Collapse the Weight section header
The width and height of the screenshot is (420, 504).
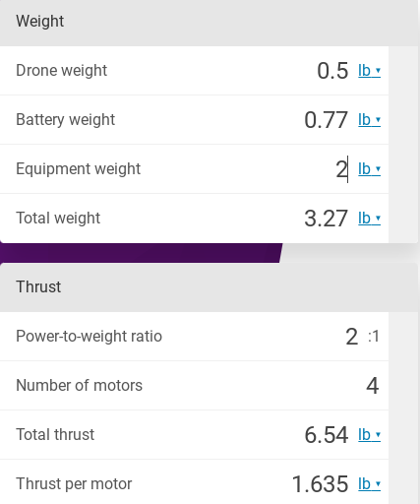[x=210, y=22]
